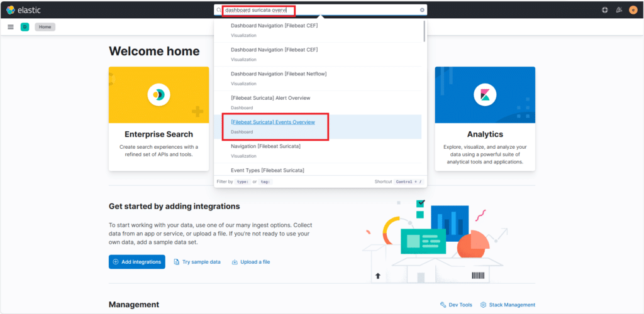Select Filebeat Suricata Events Overview dashboard
The width and height of the screenshot is (644, 314).
tap(273, 122)
